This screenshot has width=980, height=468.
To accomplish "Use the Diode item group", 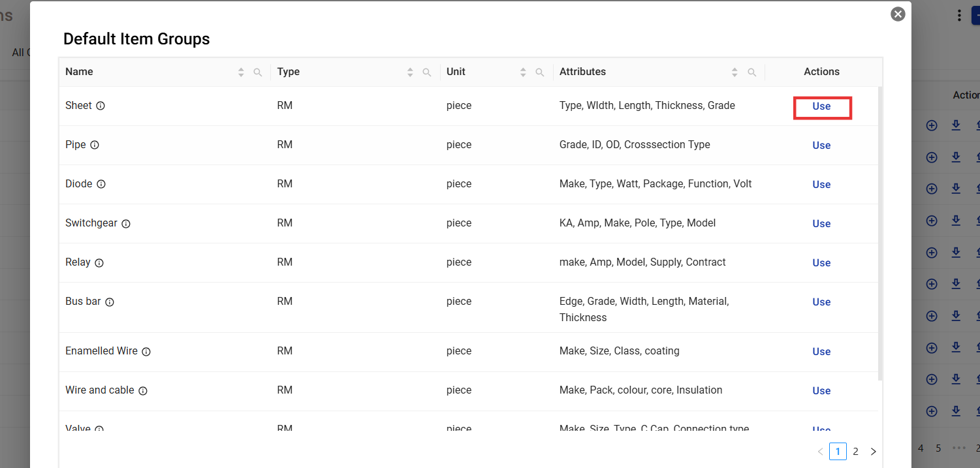I will coord(821,185).
